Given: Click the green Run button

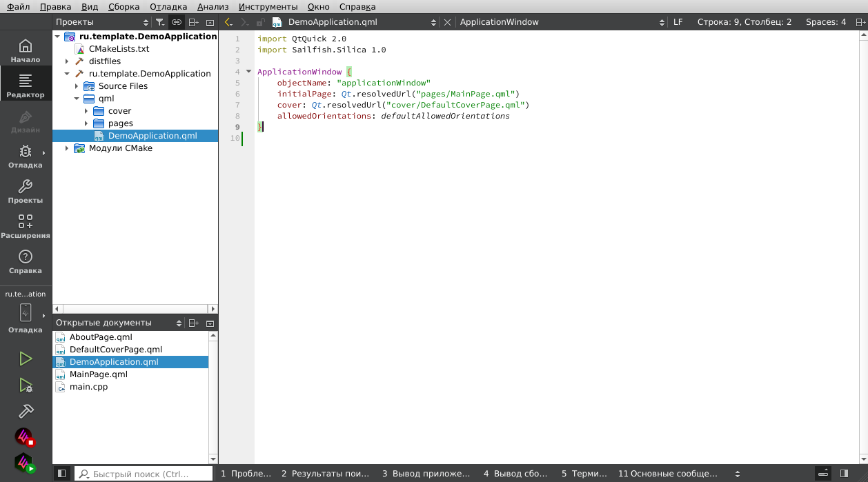Looking at the screenshot, I should coord(26,359).
